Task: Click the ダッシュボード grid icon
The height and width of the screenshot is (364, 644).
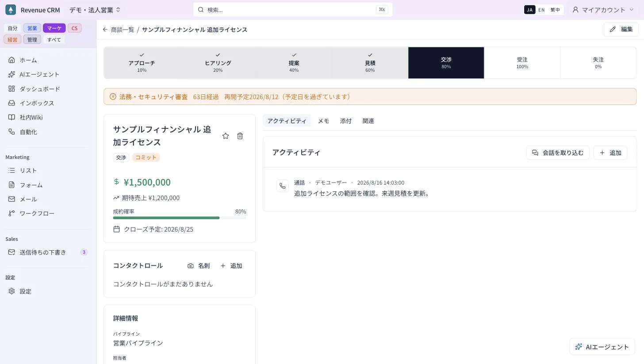Action: tap(11, 89)
